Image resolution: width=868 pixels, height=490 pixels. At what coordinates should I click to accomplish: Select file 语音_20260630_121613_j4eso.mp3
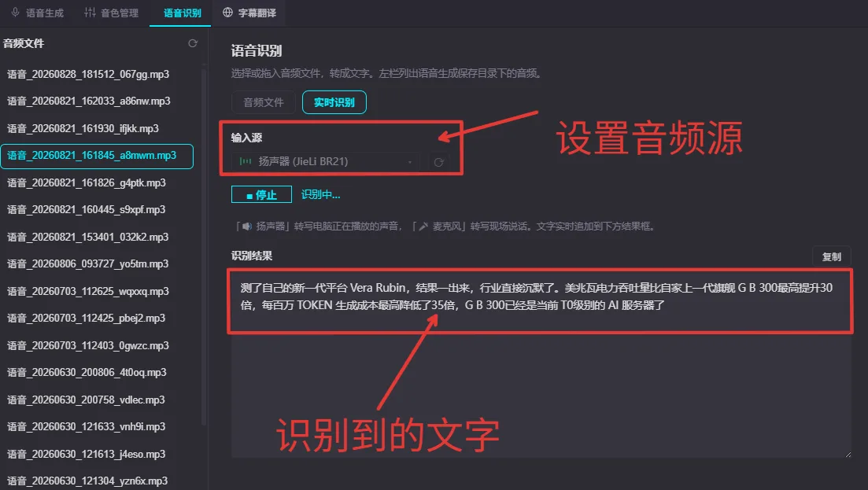pos(98,454)
